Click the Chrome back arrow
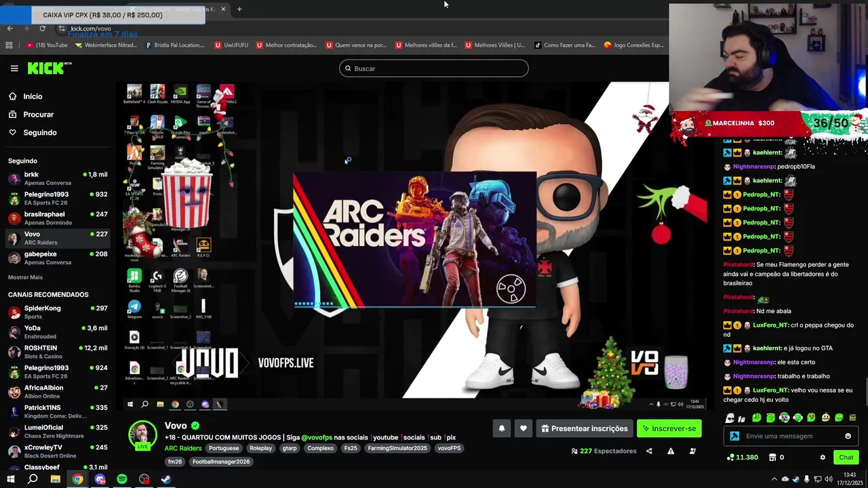The image size is (868, 488). (x=9, y=28)
